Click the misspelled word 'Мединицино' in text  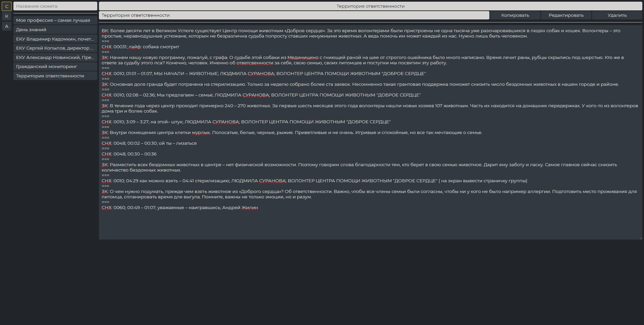pos(303,58)
